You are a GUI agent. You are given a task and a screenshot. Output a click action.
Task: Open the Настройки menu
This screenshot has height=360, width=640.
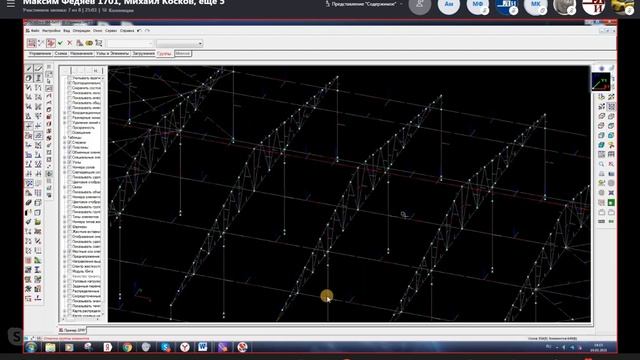[x=51, y=31]
